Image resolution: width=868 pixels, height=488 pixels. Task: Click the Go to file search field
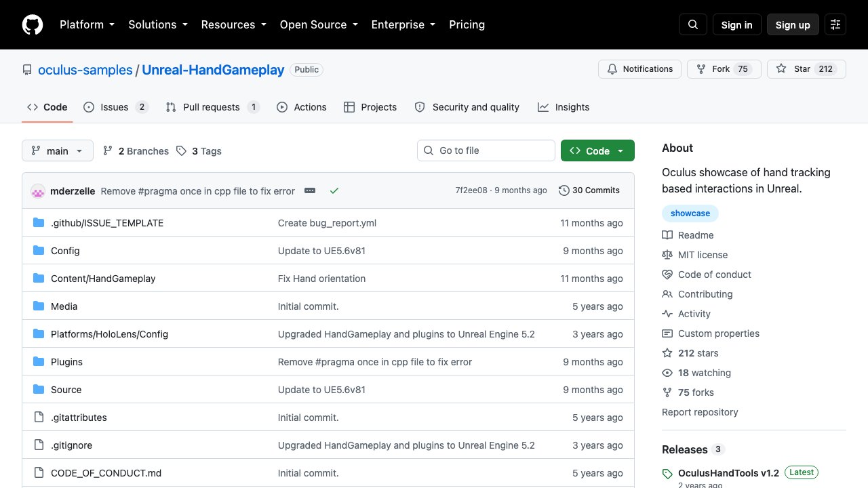(x=486, y=150)
